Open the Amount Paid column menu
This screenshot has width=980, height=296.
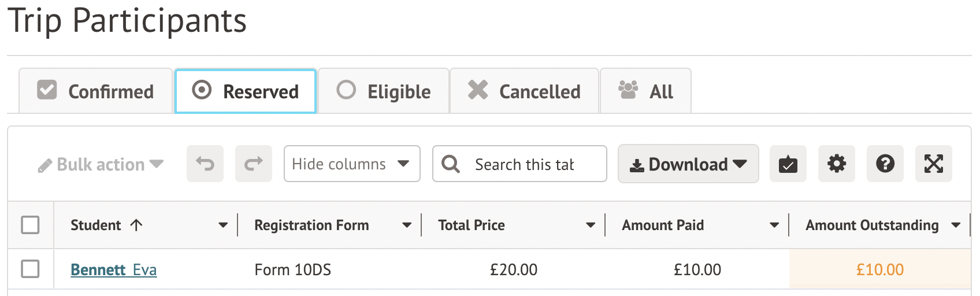pos(774,225)
